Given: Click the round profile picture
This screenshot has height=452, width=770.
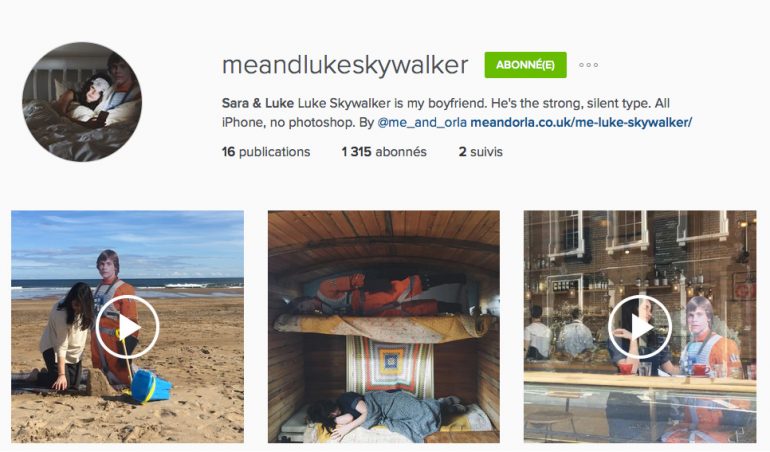Looking at the screenshot, I should tap(82, 102).
